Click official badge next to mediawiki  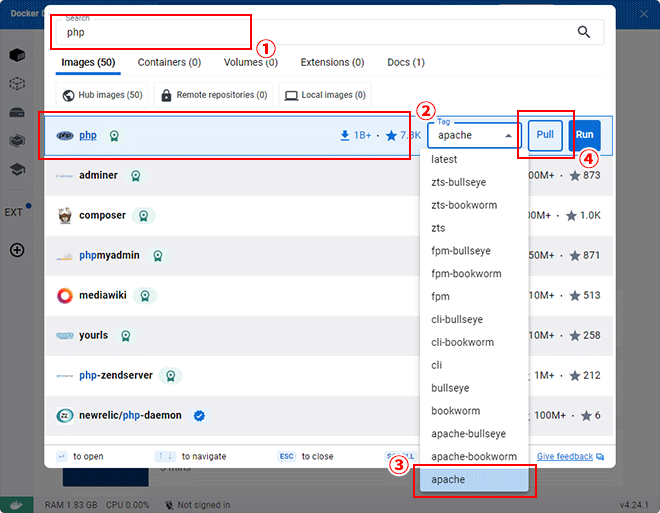tap(145, 295)
